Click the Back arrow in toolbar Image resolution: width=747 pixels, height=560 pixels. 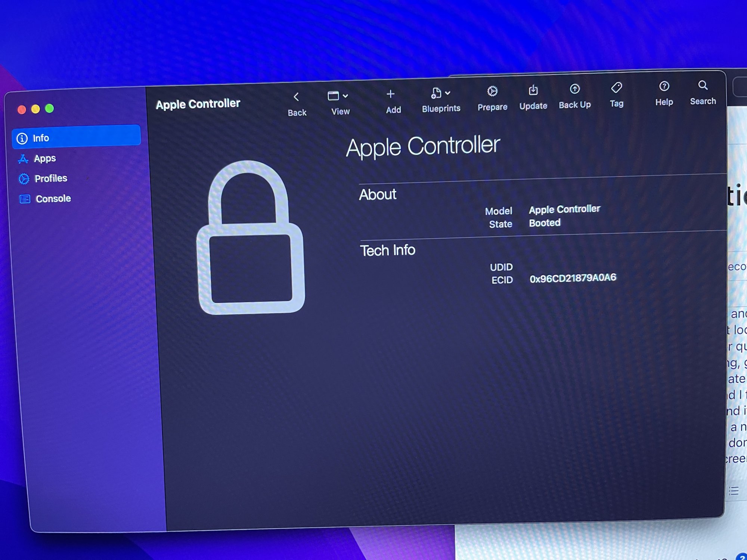coord(296,97)
